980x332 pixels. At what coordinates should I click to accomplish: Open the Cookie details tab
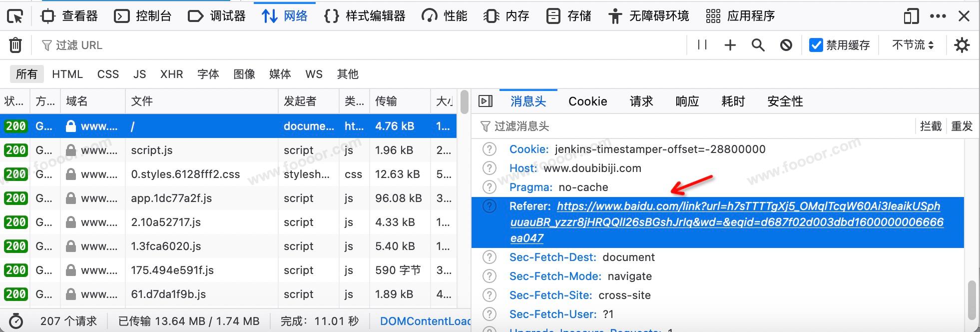pos(587,101)
